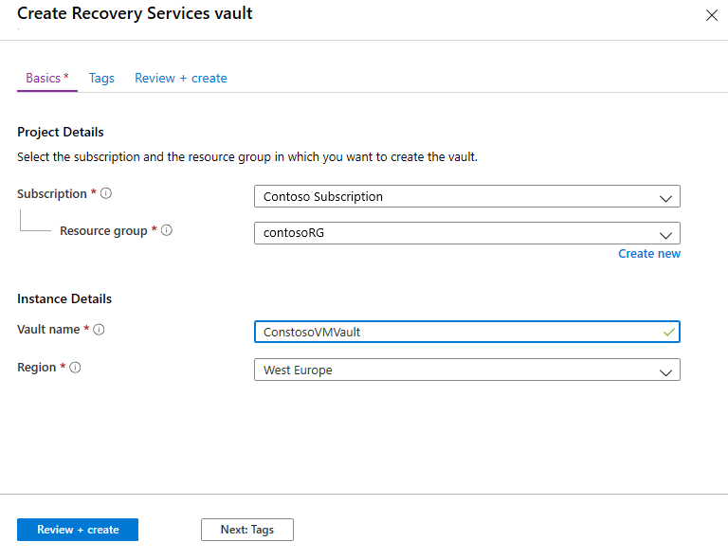Click the Create new resource group link
The height and width of the screenshot is (560, 728).
click(x=648, y=254)
